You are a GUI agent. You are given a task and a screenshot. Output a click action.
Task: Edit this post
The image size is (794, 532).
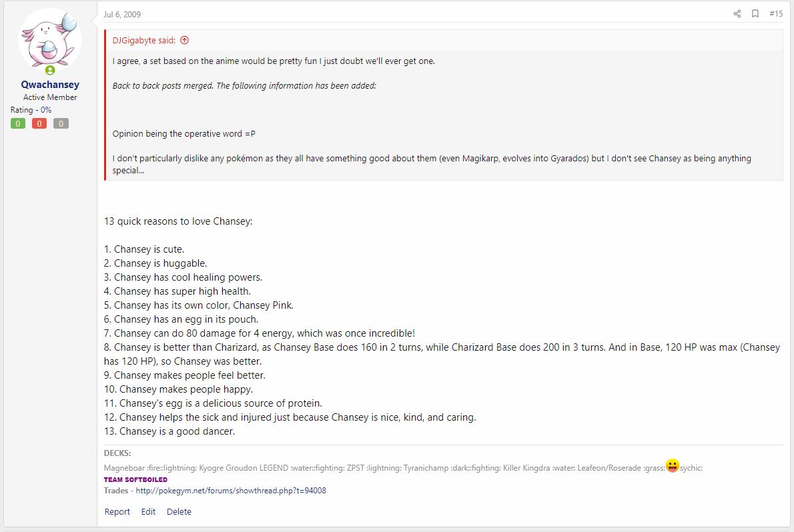(148, 512)
